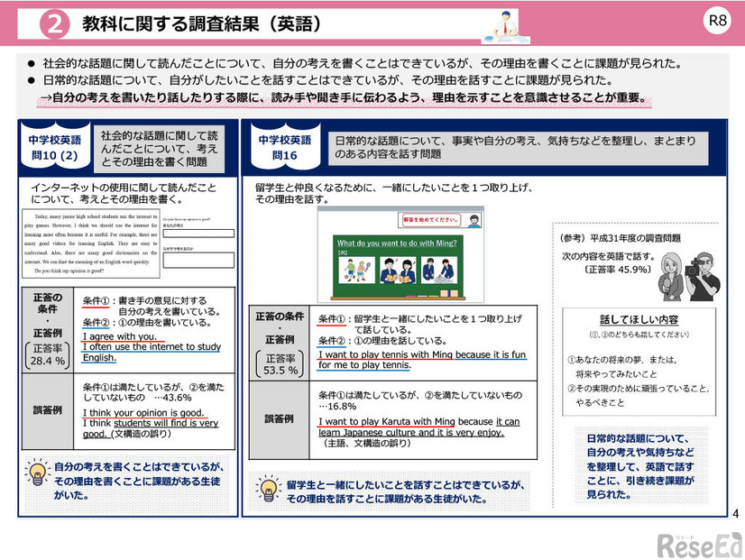Image resolution: width=745 pixels, height=560 pixels.
Task: Click the item ①あなたの将来の夢
Action: point(622,367)
